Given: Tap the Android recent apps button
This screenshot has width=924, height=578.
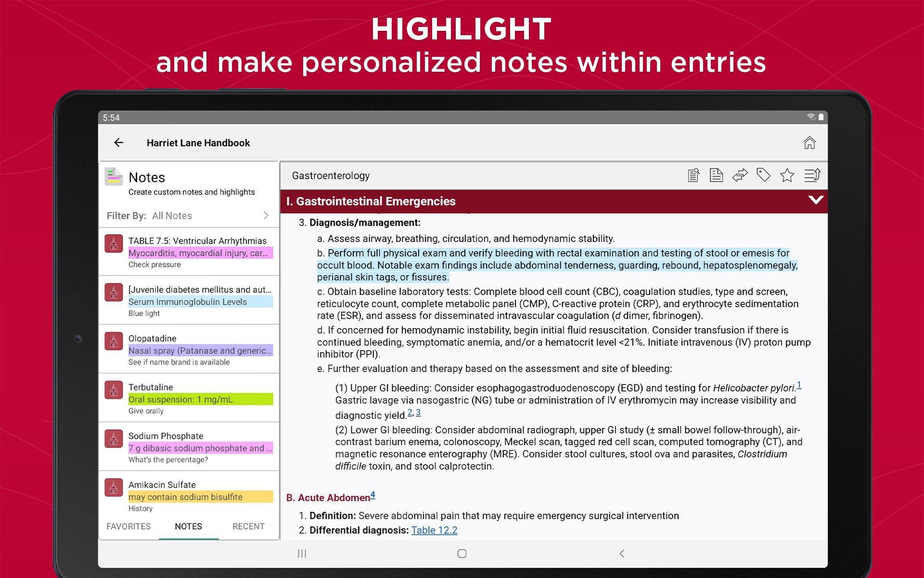Looking at the screenshot, I should coord(302,553).
